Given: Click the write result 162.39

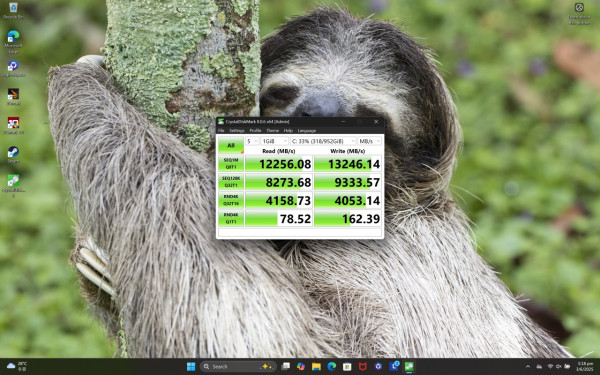Looking at the screenshot, I should pyautogui.click(x=348, y=218).
